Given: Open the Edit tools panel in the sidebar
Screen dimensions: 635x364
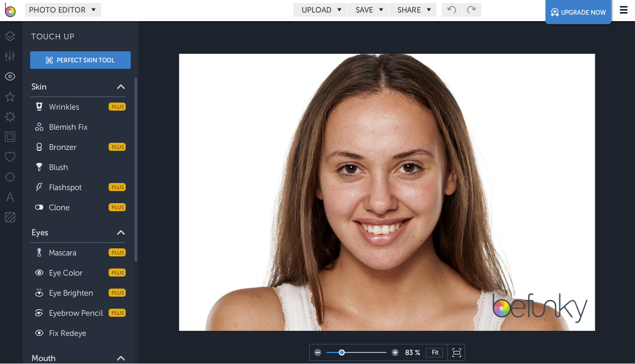Looking at the screenshot, I should pyautogui.click(x=10, y=56).
